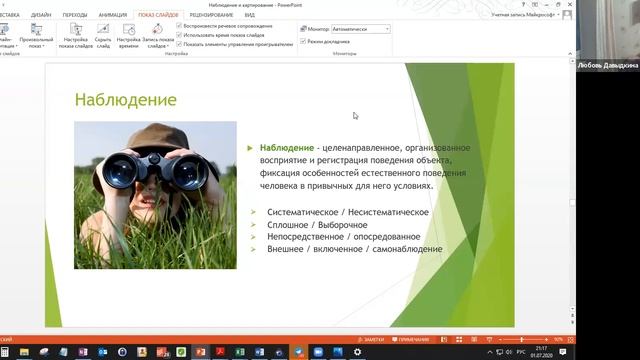Click the zoom percentage value in status bar
The height and width of the screenshot is (360, 640).
[558, 340]
